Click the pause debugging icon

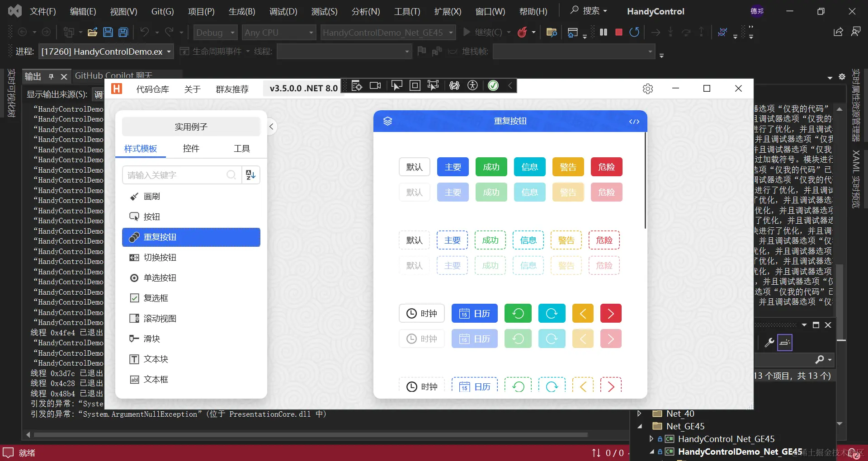pyautogui.click(x=603, y=32)
